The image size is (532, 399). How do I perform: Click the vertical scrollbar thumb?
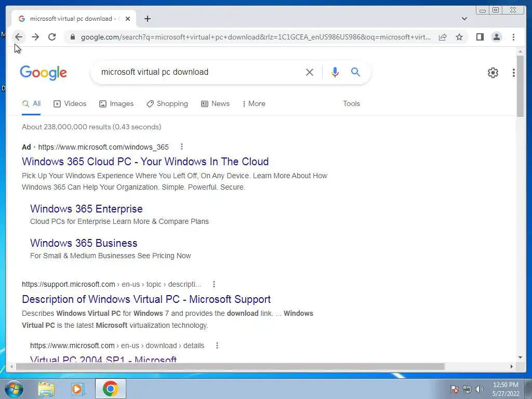520,86
